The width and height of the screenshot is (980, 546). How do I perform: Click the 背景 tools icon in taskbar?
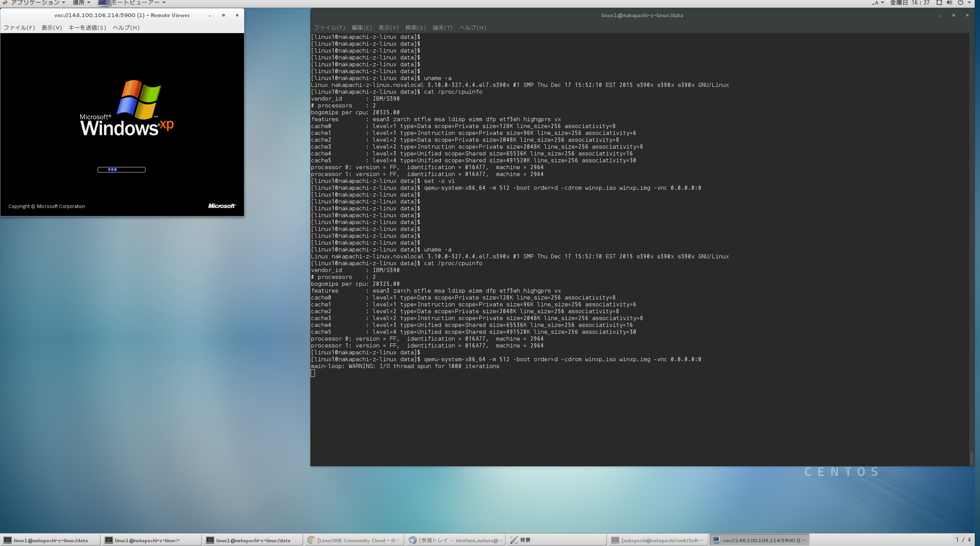[514, 540]
